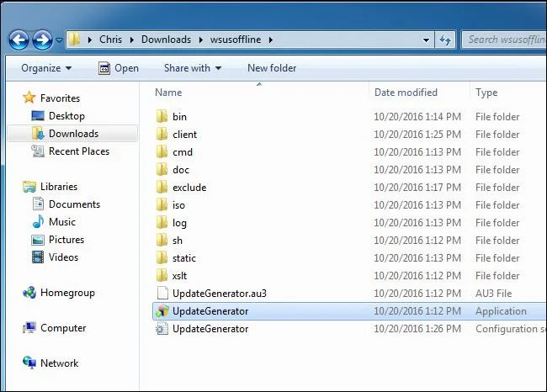
Task: Open recent pages dropdown beside Forward button
Action: pyautogui.click(x=59, y=40)
